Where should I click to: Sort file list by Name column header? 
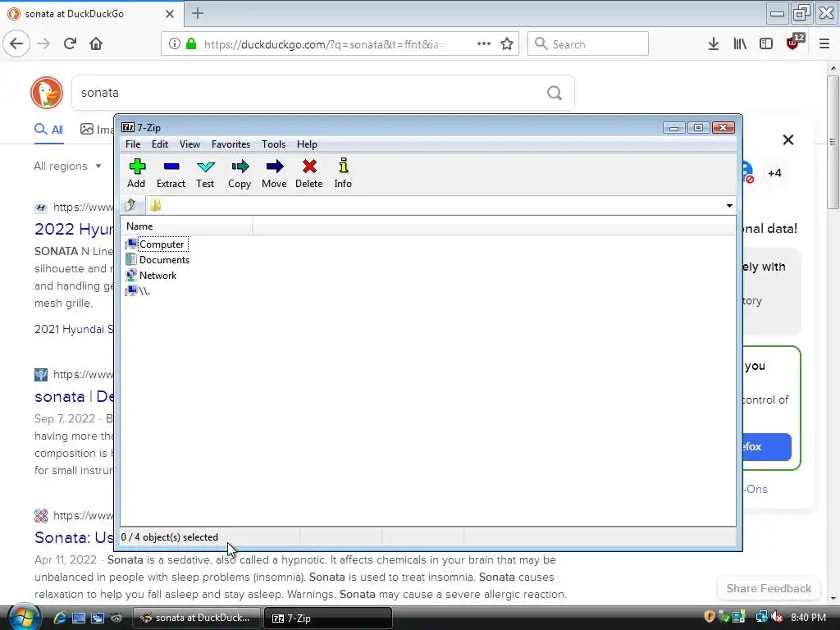click(x=186, y=226)
